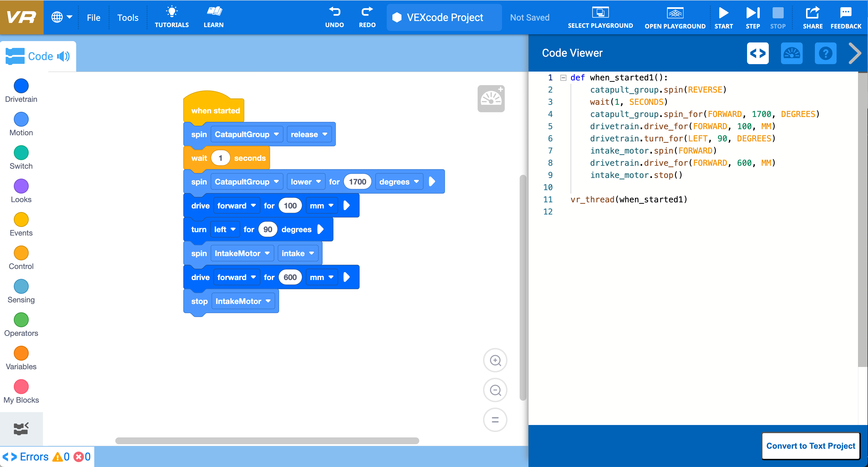Screen dimensions: 868x467
Task: Zoom in on the block workspace
Action: click(495, 360)
